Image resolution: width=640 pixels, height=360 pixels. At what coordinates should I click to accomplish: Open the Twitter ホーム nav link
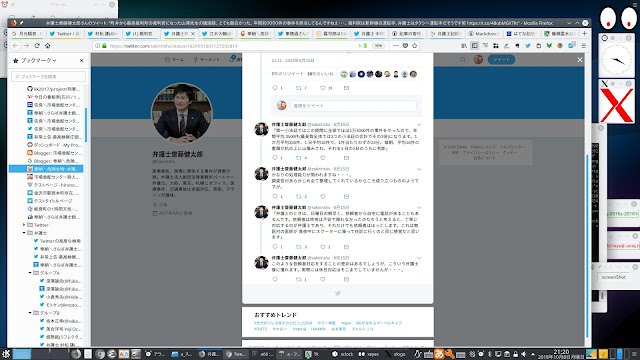(x=174, y=60)
